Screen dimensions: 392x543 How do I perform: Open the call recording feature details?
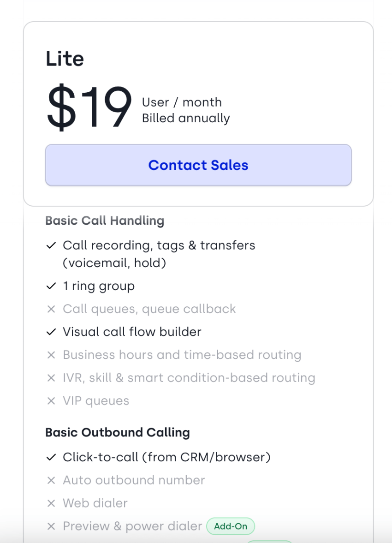[159, 245]
